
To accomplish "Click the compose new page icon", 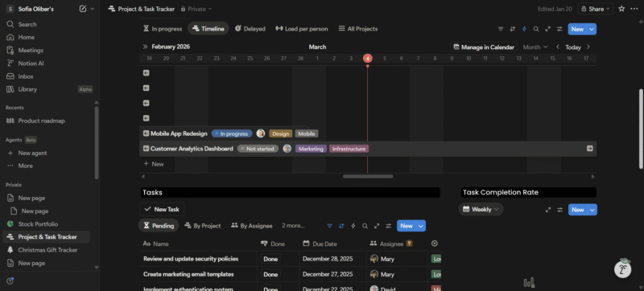I will (x=83, y=9).
